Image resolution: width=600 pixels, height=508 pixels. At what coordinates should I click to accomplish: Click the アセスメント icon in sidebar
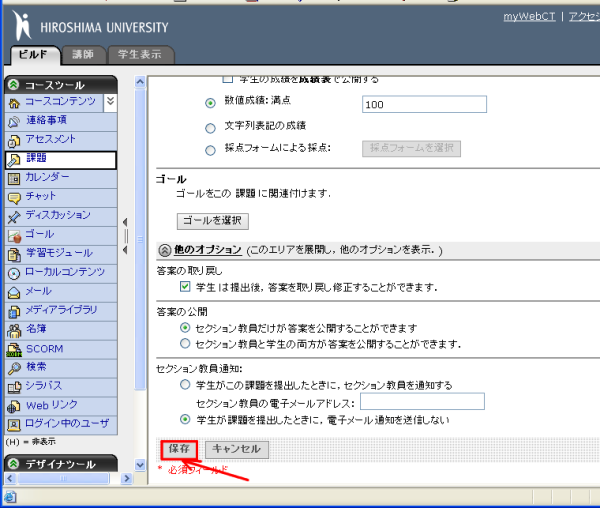pyautogui.click(x=14, y=141)
